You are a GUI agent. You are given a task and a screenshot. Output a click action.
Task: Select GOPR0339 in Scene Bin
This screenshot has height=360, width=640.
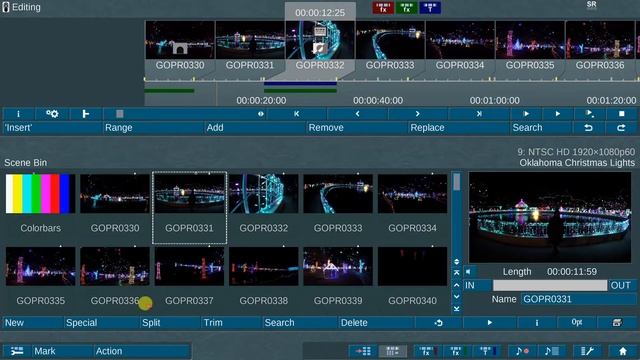click(x=338, y=276)
